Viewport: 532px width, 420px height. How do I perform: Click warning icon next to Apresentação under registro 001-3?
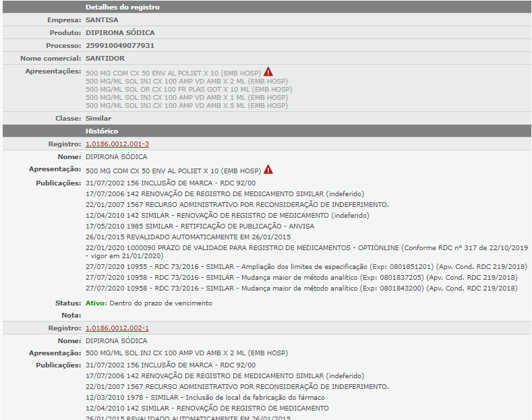(268, 169)
